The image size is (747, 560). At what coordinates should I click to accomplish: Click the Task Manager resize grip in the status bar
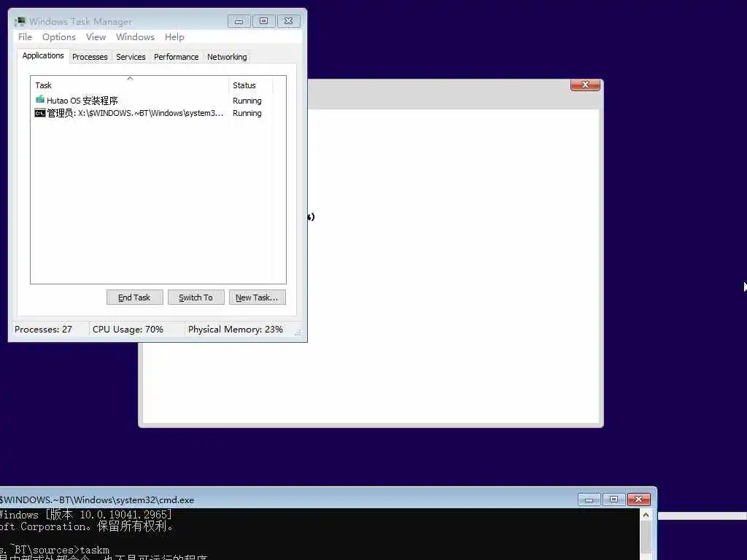(x=298, y=332)
